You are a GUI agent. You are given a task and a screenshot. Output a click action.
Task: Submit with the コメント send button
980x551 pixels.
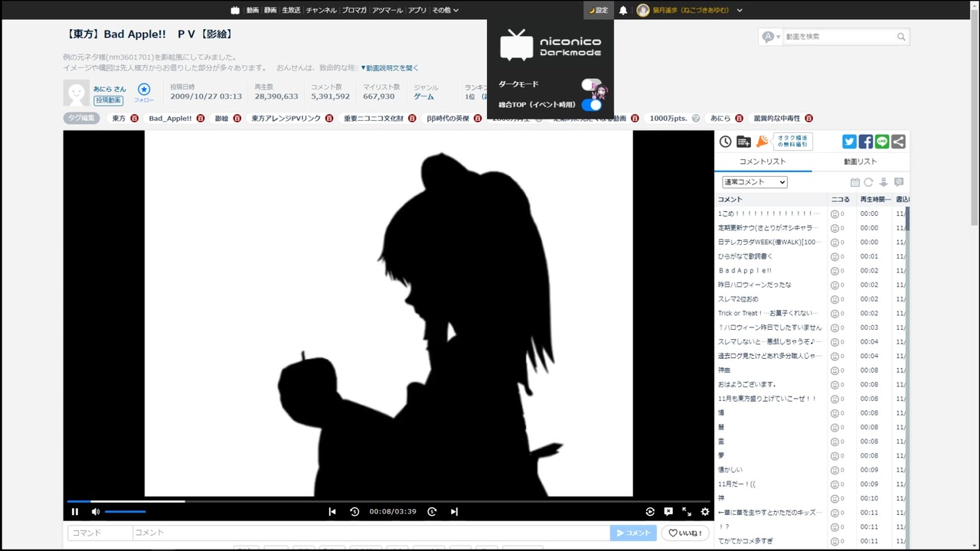pyautogui.click(x=633, y=533)
